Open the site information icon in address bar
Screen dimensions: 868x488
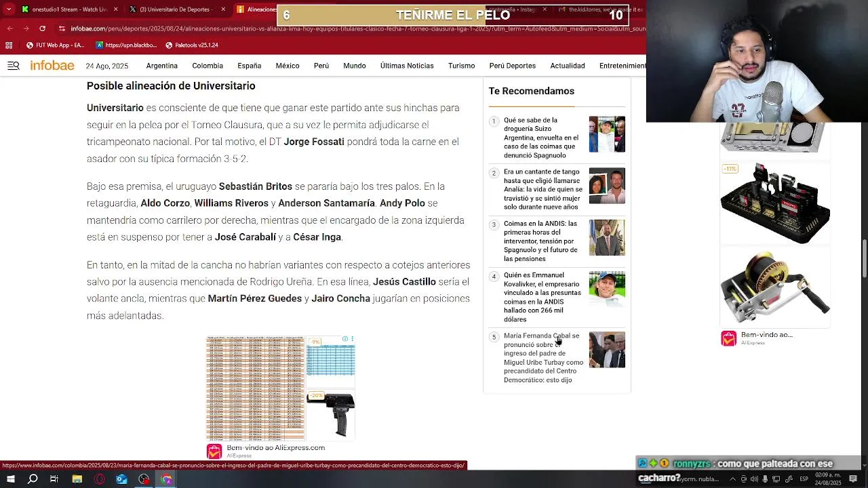click(x=62, y=28)
